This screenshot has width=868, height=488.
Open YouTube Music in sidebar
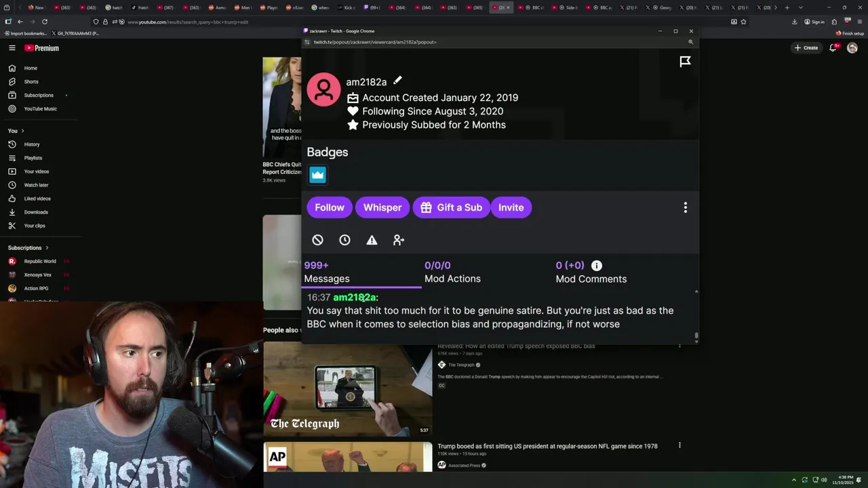coord(41,108)
